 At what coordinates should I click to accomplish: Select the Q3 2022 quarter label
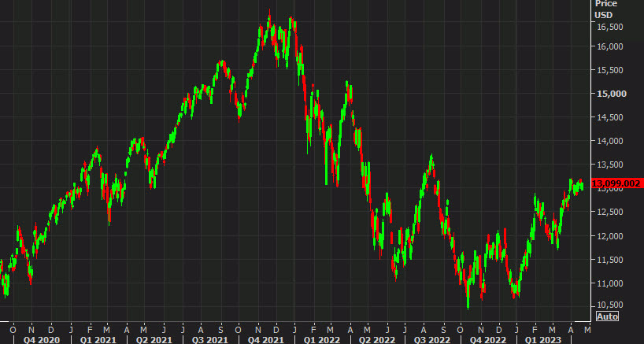pos(431,340)
